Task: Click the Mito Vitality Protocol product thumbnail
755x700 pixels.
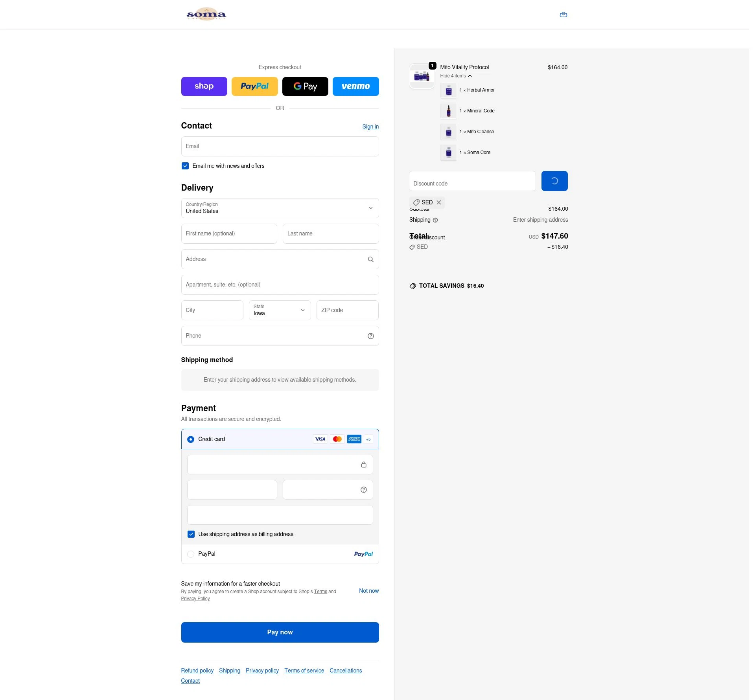Action: click(x=422, y=76)
